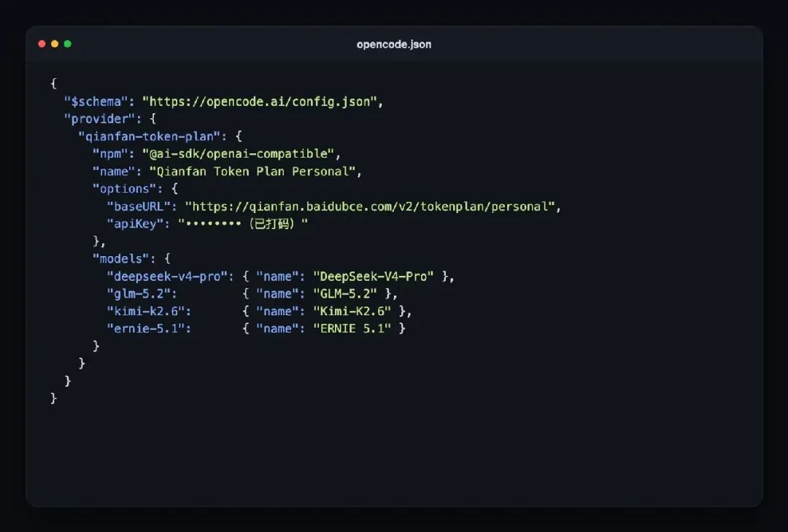Click the green maximize window dot
The height and width of the screenshot is (532, 788).
68,45
